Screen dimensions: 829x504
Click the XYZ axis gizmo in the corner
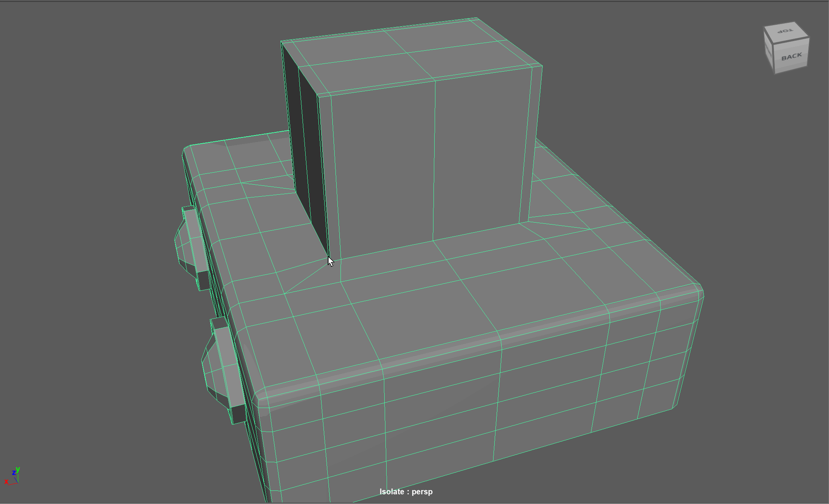coord(13,477)
